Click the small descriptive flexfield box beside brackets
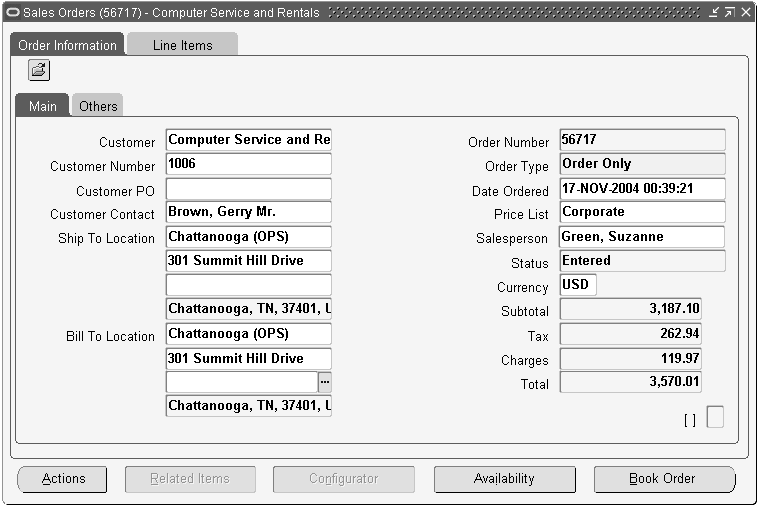Screen dimensions: 757x505 coord(715,417)
